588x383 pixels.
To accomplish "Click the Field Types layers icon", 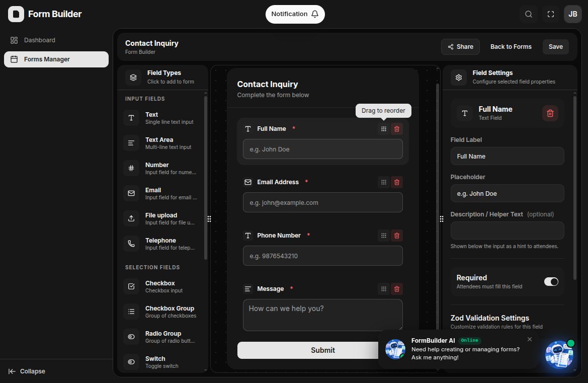I will point(133,78).
